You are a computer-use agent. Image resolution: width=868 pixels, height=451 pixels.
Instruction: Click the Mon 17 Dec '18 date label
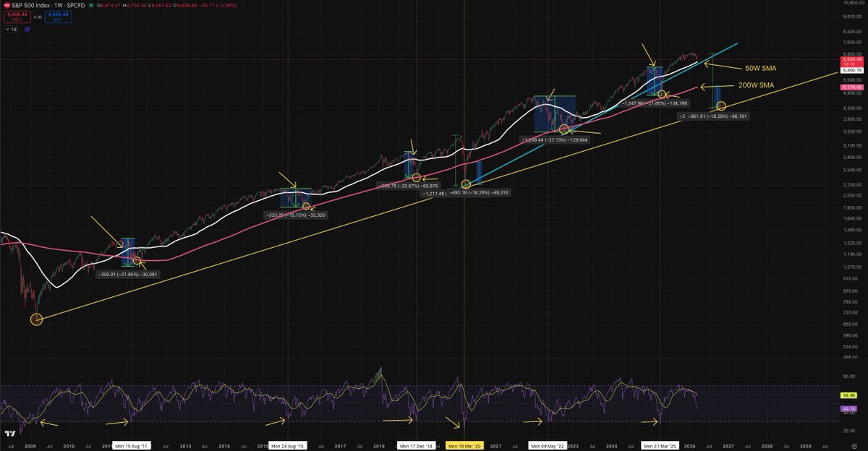point(415,447)
